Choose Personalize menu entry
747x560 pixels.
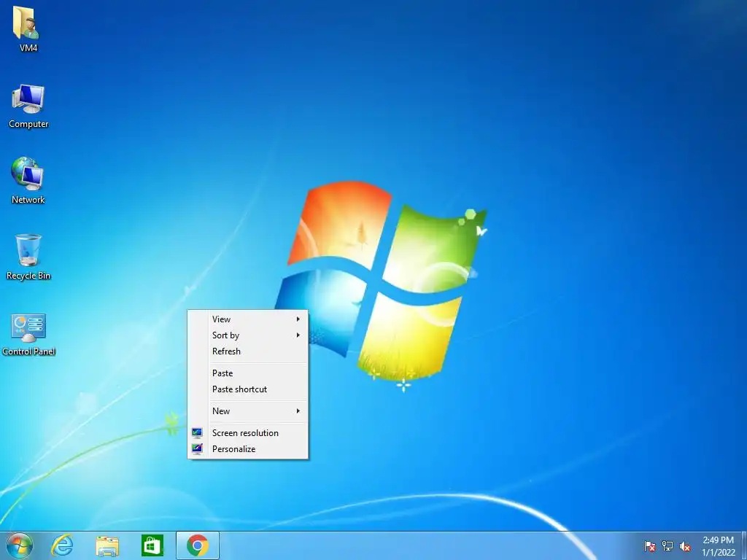point(248,449)
